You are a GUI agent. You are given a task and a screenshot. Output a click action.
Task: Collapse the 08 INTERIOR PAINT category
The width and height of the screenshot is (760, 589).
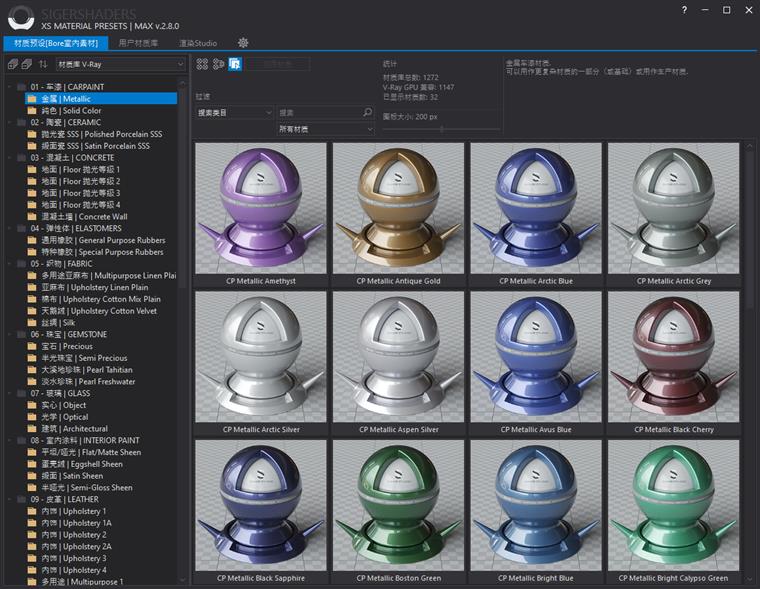9,440
